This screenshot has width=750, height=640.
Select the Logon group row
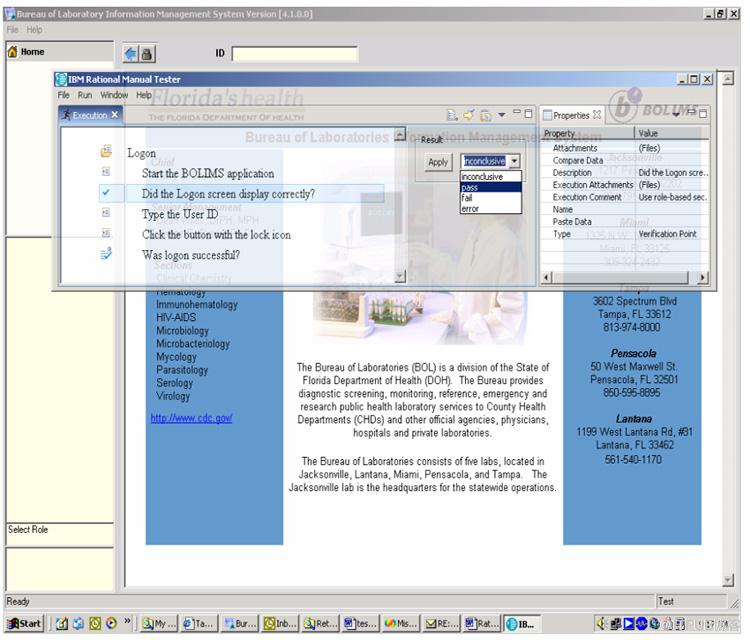pyautogui.click(x=142, y=153)
